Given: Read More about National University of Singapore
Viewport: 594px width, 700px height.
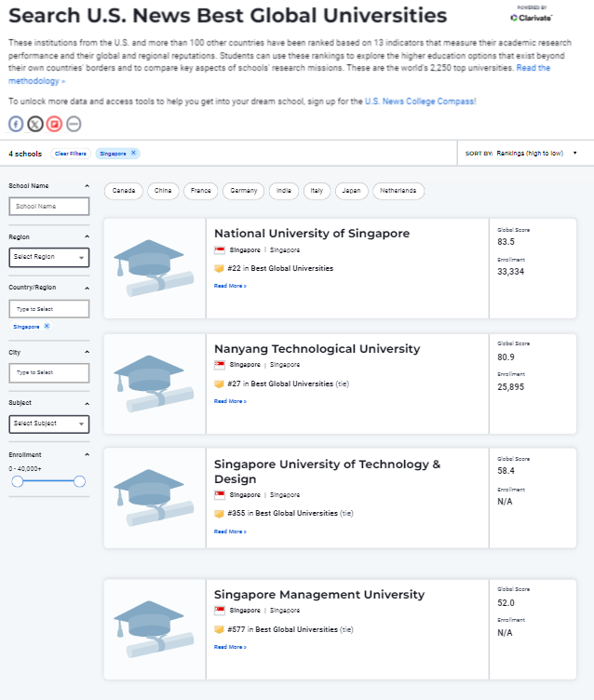Looking at the screenshot, I should (x=230, y=286).
